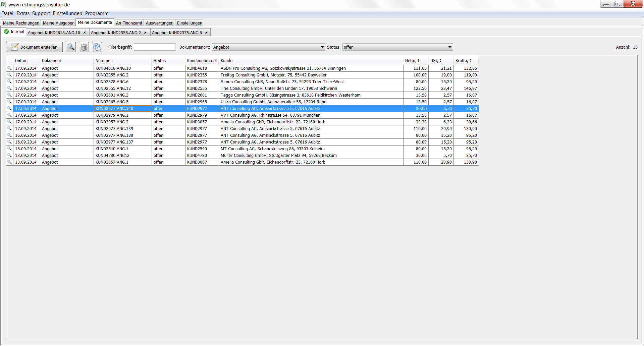
Task: Click the trash can delete icon
Action: [84, 47]
